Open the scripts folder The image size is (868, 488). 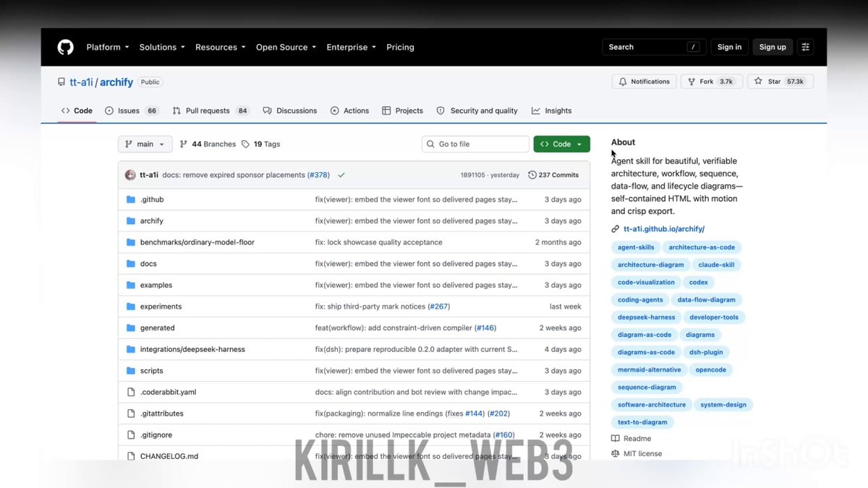[151, 371]
